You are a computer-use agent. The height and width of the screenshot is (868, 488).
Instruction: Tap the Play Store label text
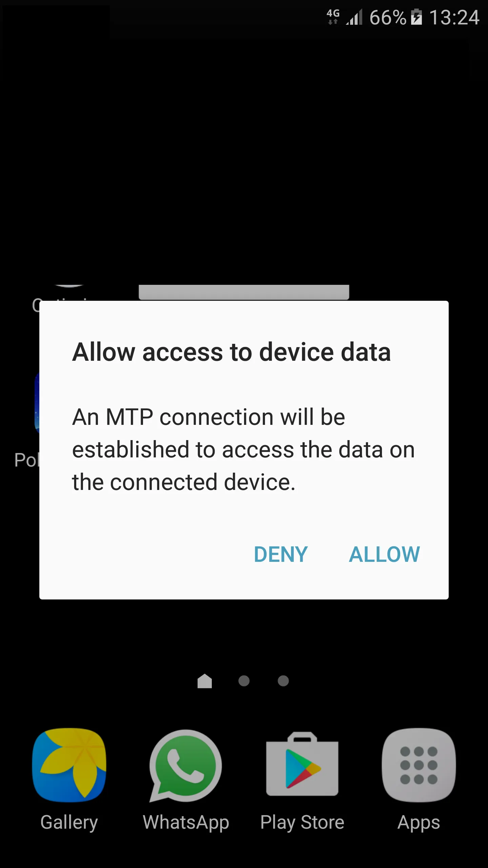click(302, 823)
